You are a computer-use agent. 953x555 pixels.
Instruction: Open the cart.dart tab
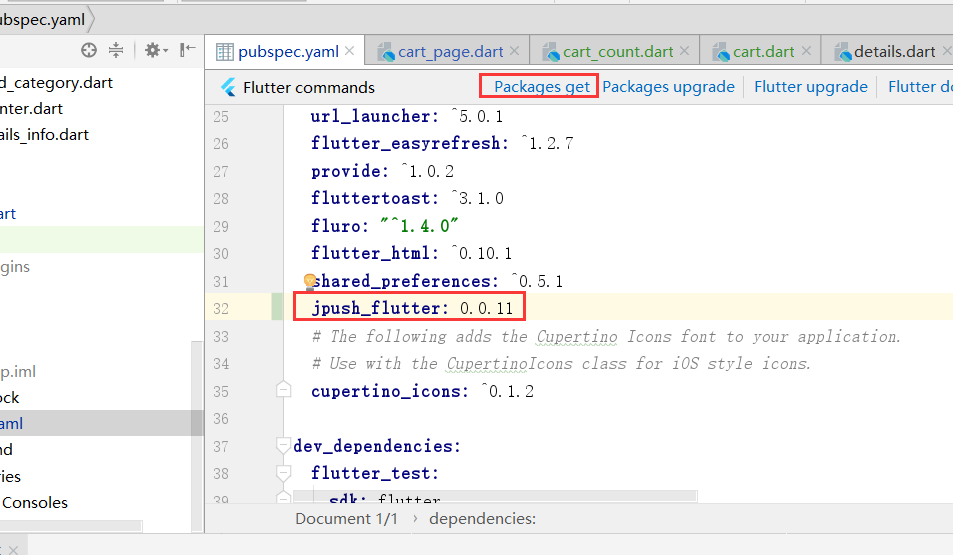tap(763, 52)
